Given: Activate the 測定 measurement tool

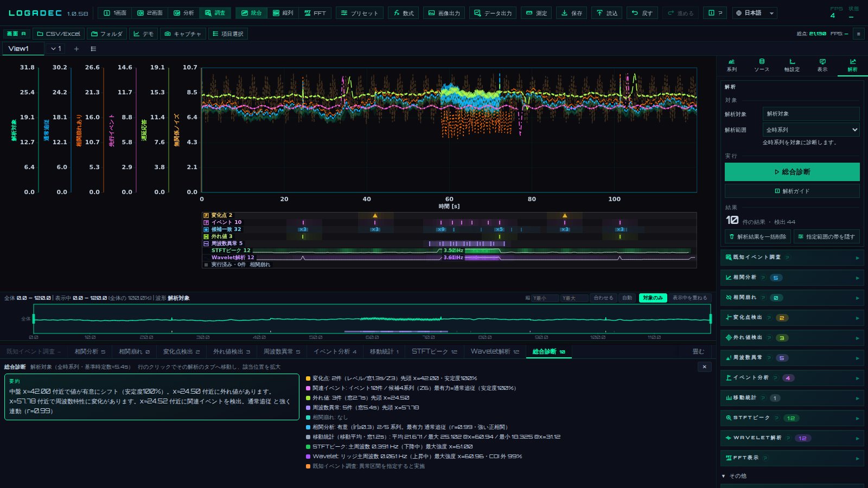Looking at the screenshot, I should pyautogui.click(x=536, y=13).
